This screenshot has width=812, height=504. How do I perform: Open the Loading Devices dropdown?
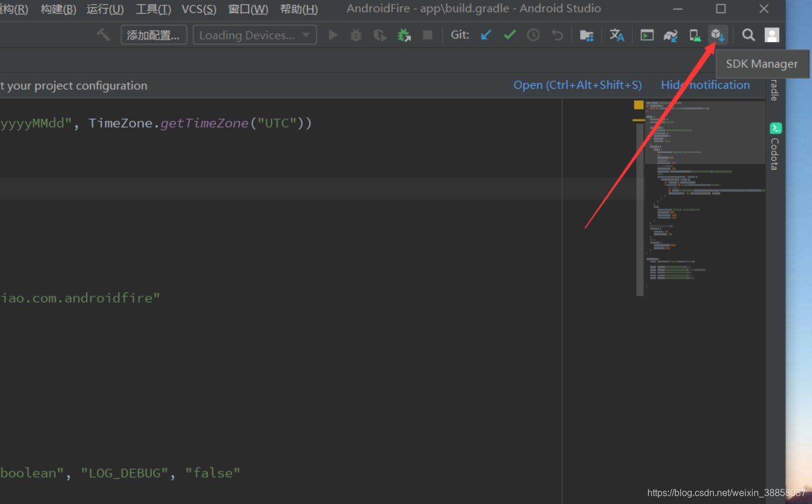point(255,35)
